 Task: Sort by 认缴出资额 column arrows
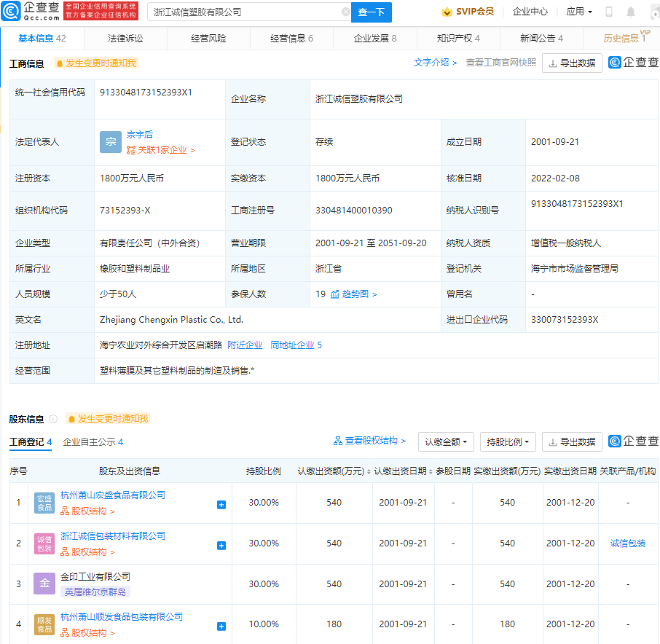369,472
